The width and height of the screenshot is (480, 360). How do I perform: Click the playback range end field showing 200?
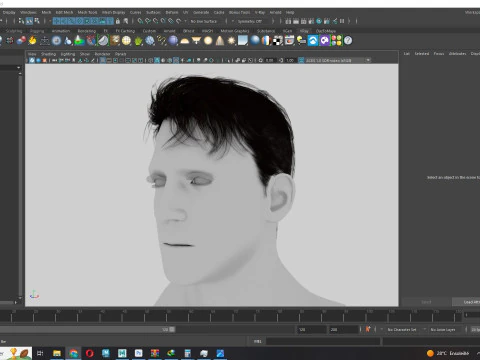tap(343, 329)
